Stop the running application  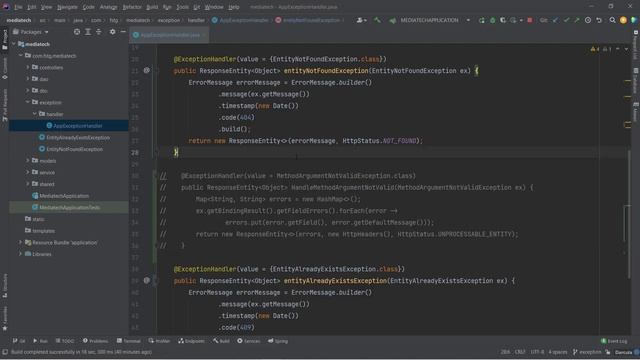click(x=530, y=20)
